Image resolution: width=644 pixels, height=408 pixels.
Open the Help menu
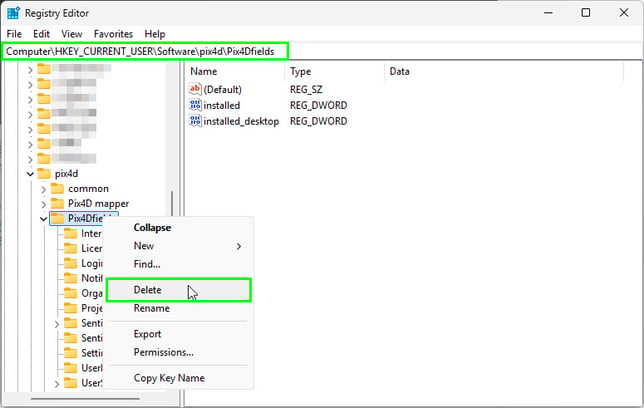(155, 34)
